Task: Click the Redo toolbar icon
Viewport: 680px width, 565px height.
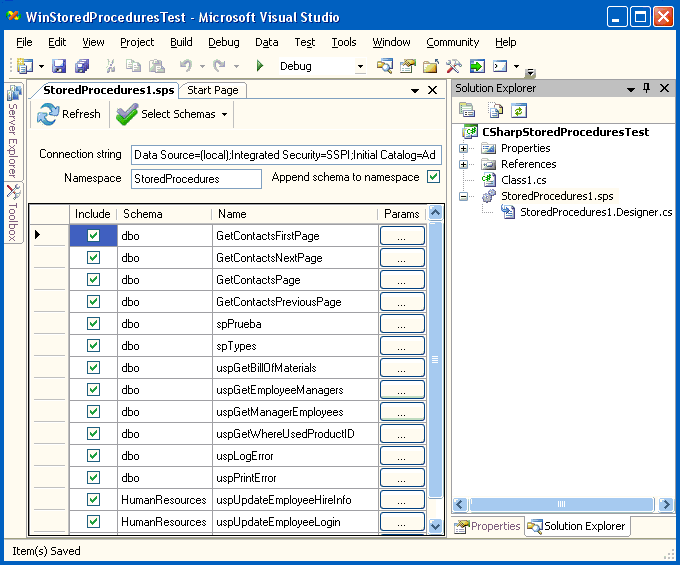Action: coord(220,66)
